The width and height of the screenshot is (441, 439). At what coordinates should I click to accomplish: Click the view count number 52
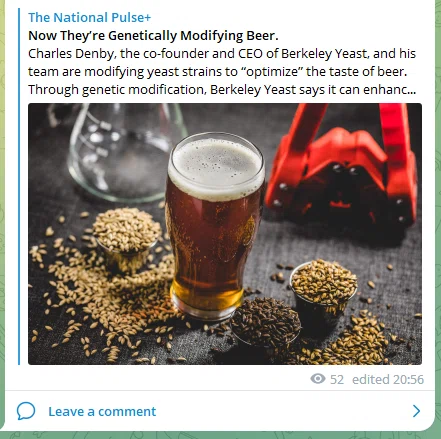tap(337, 379)
